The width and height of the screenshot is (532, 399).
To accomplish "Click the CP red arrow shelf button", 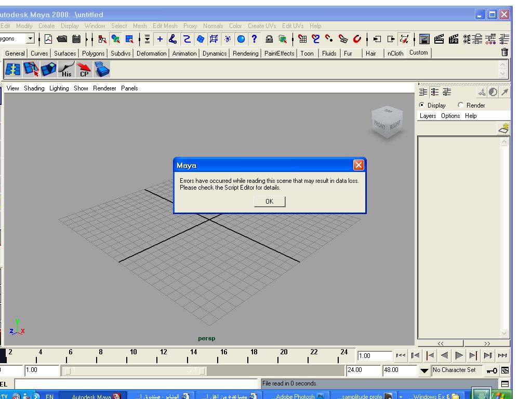I will pyautogui.click(x=84, y=69).
